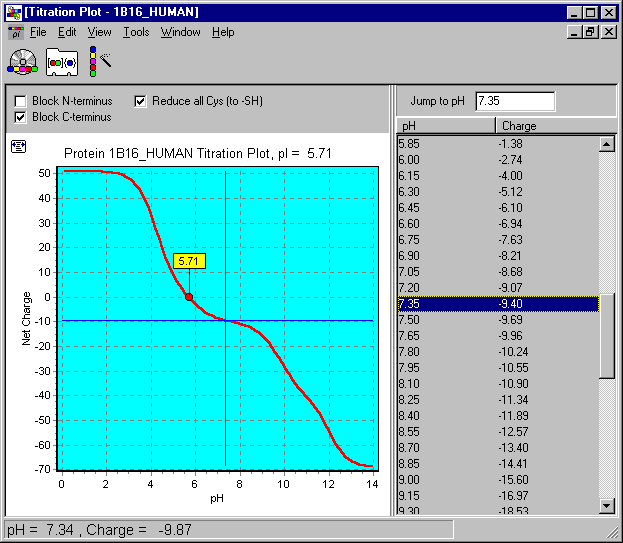Select the row with pH 6.15
This screenshot has width=623, height=543.
pos(498,176)
